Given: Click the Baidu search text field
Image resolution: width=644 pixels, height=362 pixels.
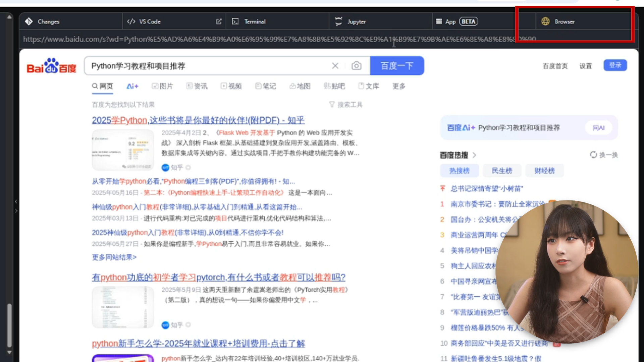Looking at the screenshot, I should pos(208,66).
